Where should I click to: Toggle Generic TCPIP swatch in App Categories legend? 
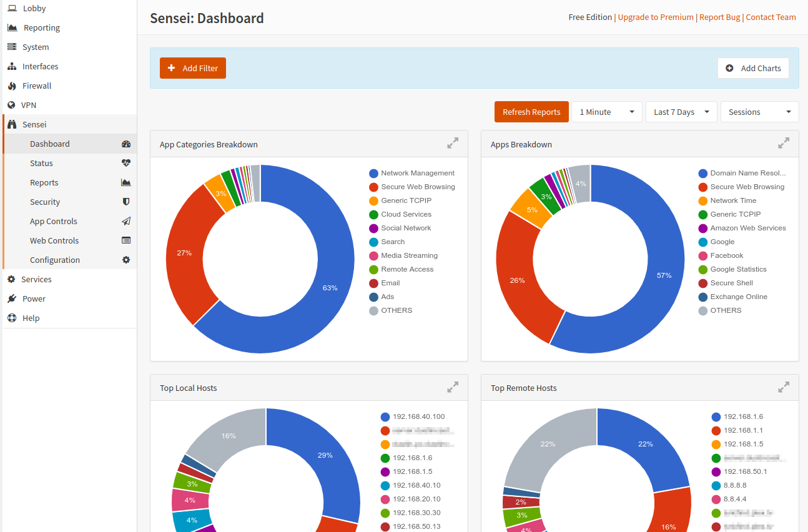pos(373,200)
